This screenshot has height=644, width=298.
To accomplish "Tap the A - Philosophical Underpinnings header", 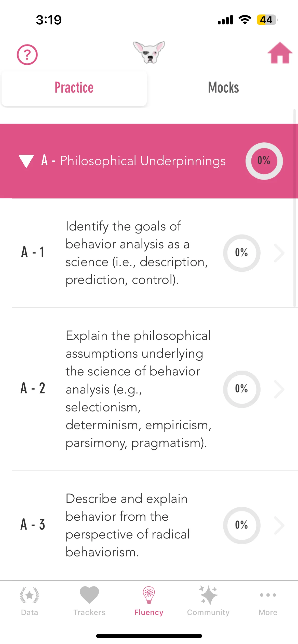I will [149, 161].
